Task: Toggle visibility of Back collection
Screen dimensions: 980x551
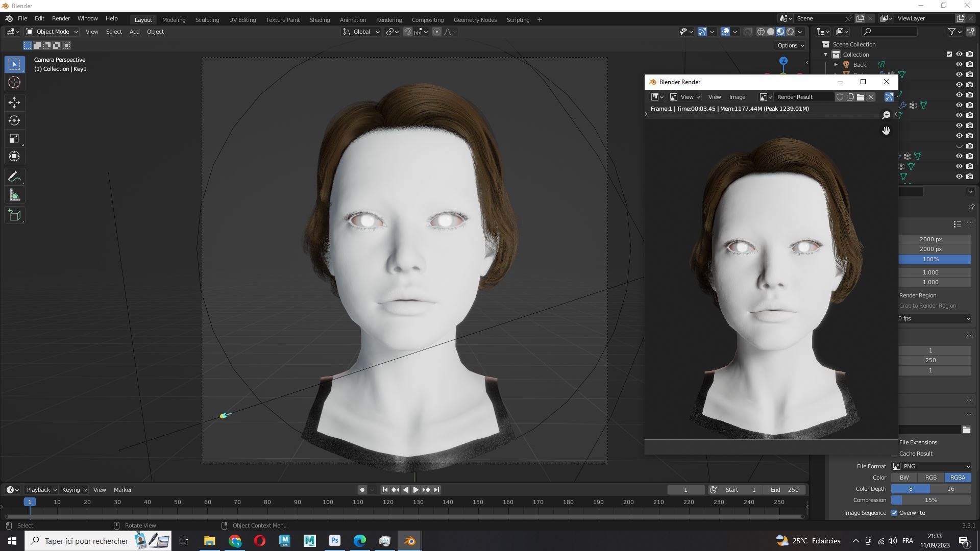Action: click(959, 64)
